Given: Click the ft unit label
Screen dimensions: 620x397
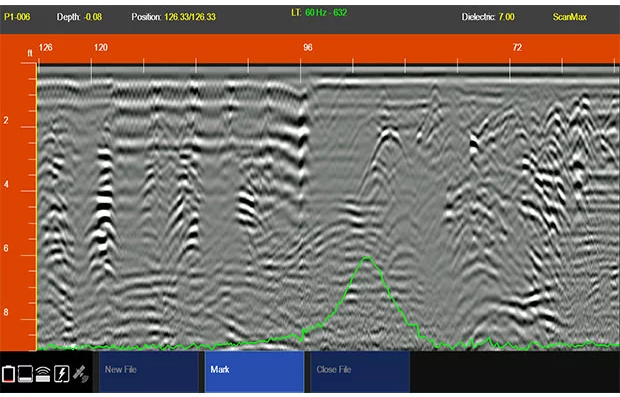Looking at the screenshot, I should [x=30, y=53].
